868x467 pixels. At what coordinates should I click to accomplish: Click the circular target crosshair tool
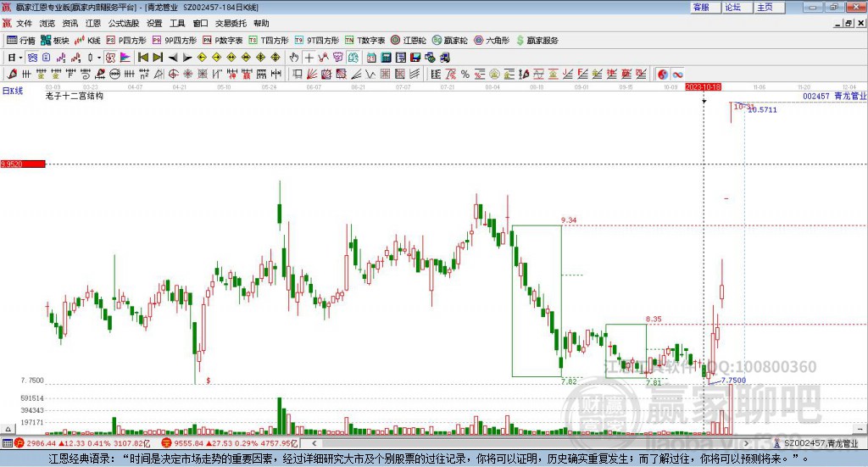(x=173, y=74)
